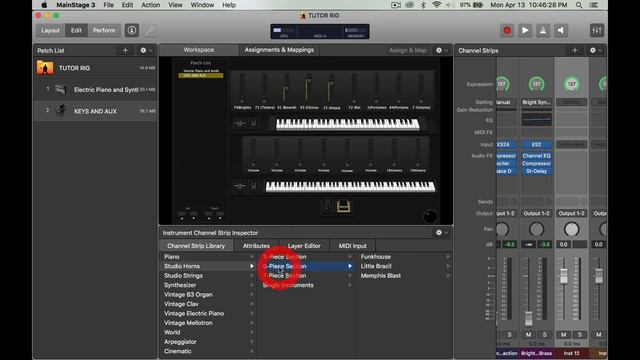Select Memphis Blast in the library
This screenshot has width=640, height=360.
pyautogui.click(x=380, y=276)
